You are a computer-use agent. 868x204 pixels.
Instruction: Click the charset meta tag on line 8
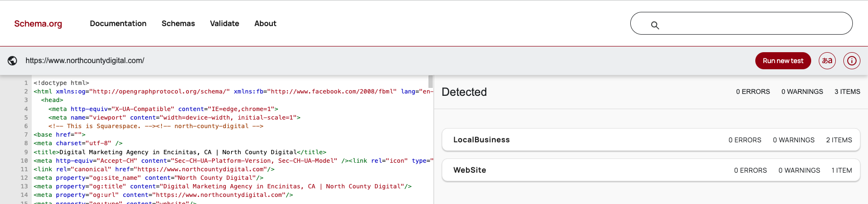point(78,143)
